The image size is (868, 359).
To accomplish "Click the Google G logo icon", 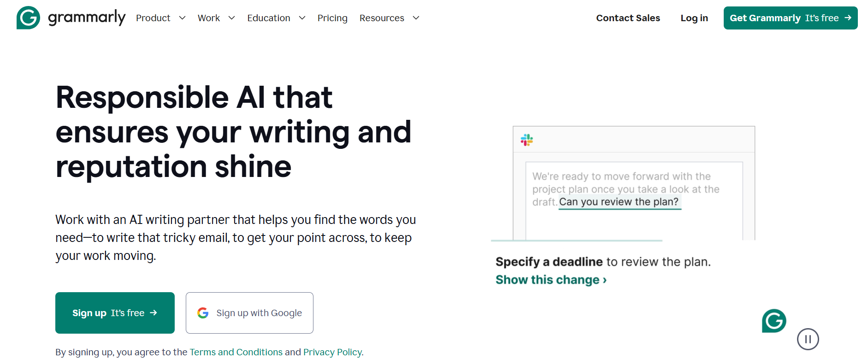I will tap(203, 313).
